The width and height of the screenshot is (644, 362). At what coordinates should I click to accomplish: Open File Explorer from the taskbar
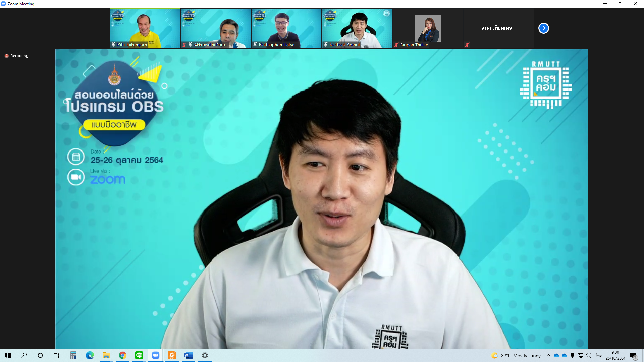106,355
